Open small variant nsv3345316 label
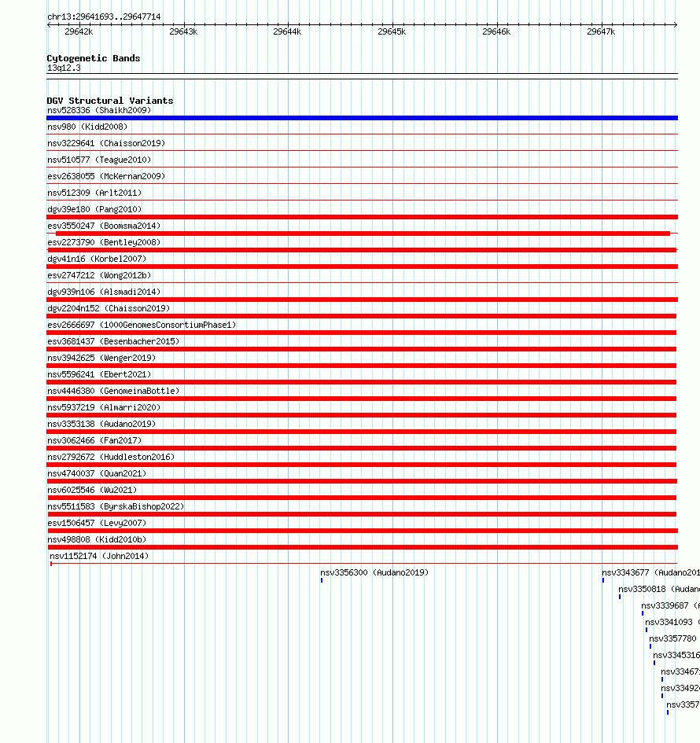Screen dimensions: 700x743 tap(676, 656)
